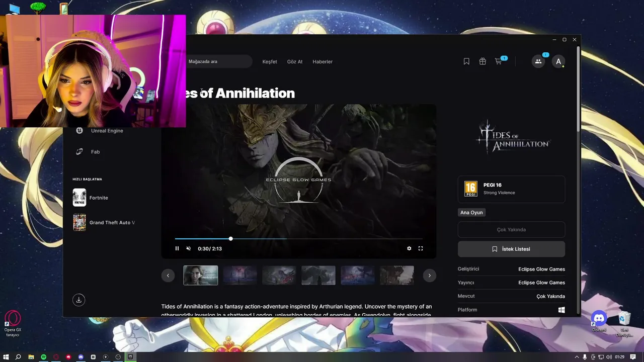Click the Unreal Engine sidebar icon
The height and width of the screenshot is (362, 644).
point(79,131)
